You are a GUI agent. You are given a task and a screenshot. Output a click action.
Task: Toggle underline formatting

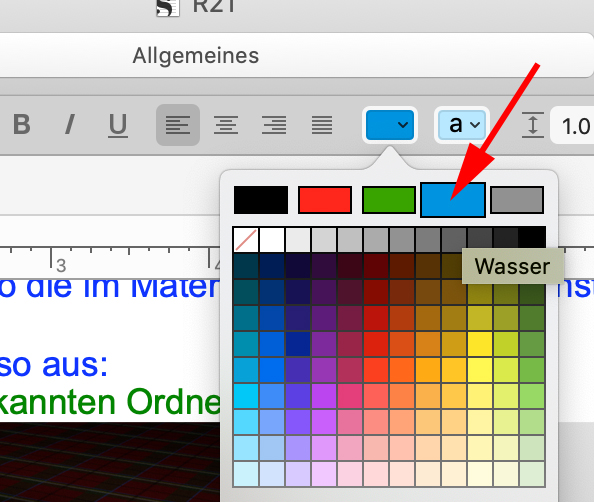pyautogui.click(x=118, y=125)
